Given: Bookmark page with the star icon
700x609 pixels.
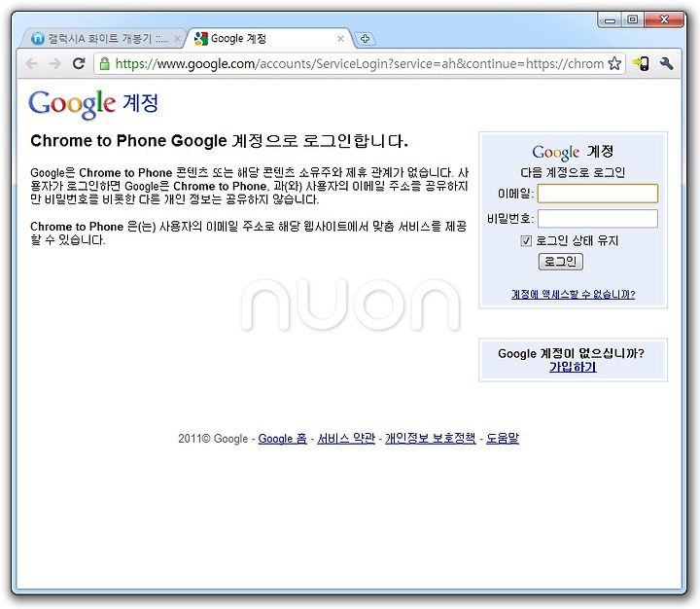Looking at the screenshot, I should (x=614, y=63).
